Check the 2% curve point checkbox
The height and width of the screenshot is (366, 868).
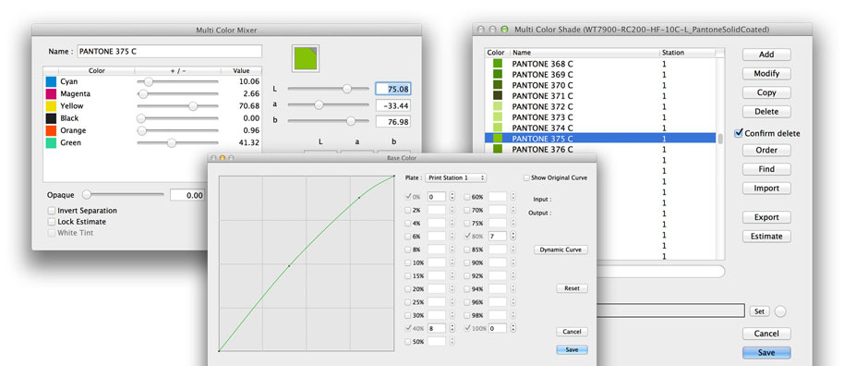pyautogui.click(x=408, y=210)
